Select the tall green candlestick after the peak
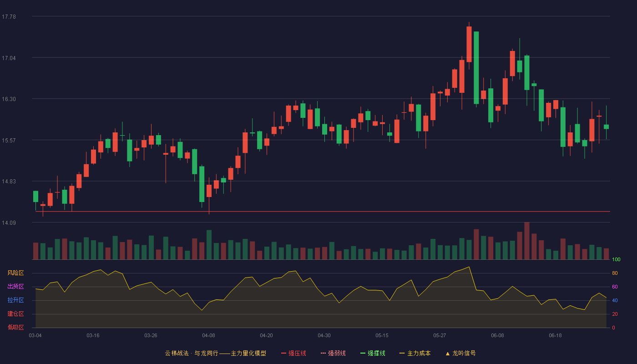The width and height of the screenshot is (637, 364). [476, 68]
